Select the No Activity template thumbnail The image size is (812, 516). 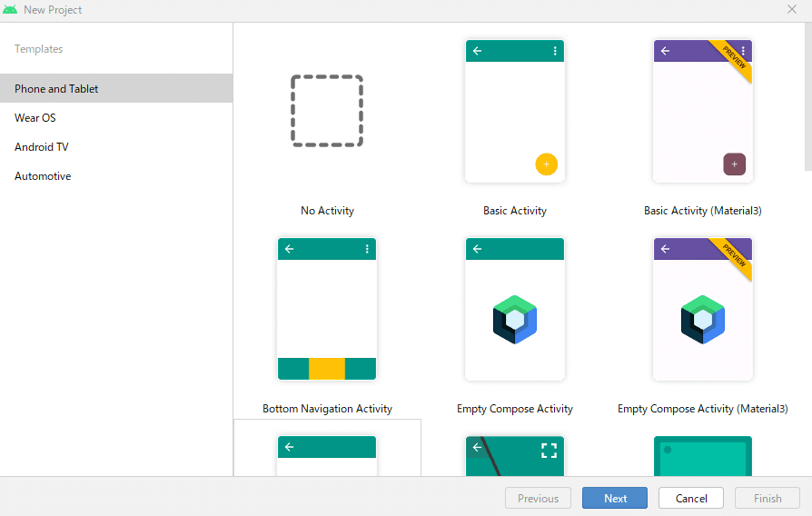click(x=327, y=111)
